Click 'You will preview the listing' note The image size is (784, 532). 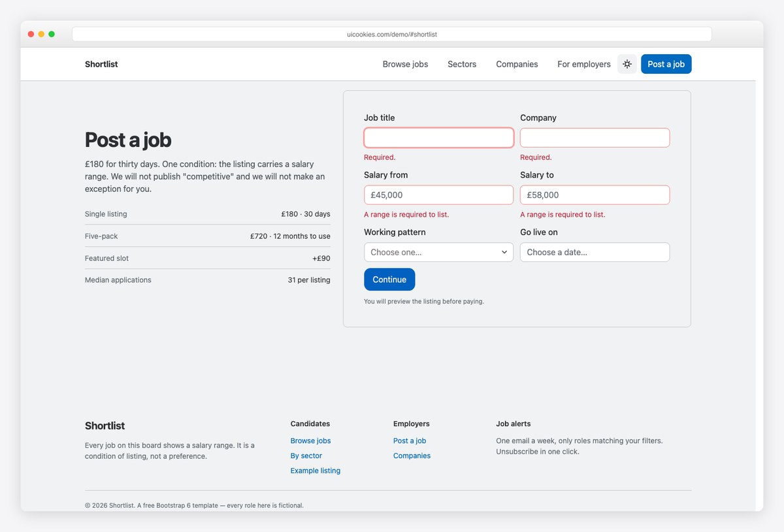[x=424, y=302]
